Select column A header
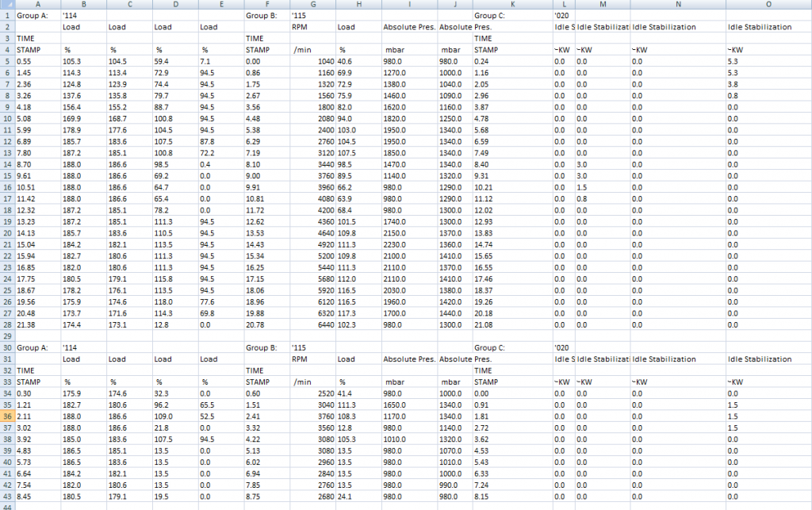Image resolution: width=812 pixels, height=510 pixels. [37, 5]
